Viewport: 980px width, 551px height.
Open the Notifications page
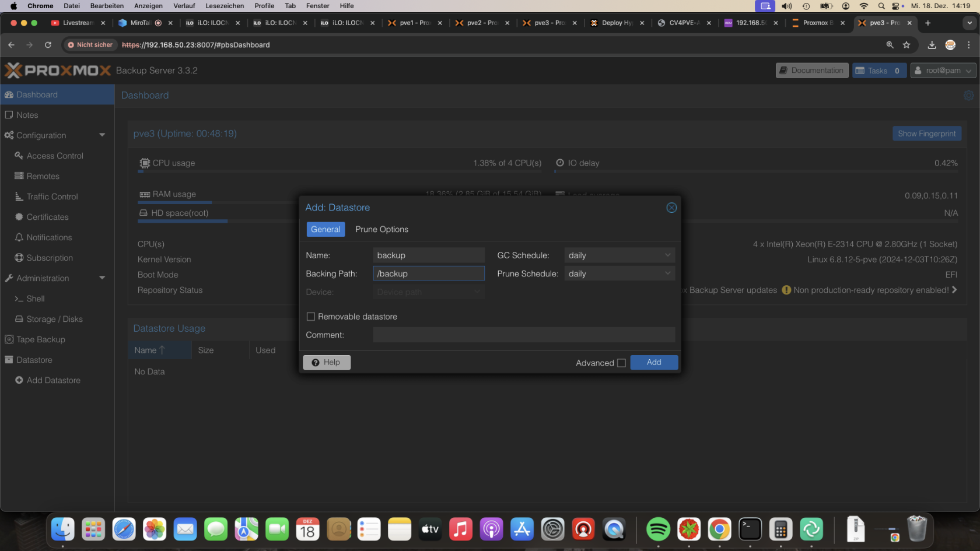click(57, 237)
